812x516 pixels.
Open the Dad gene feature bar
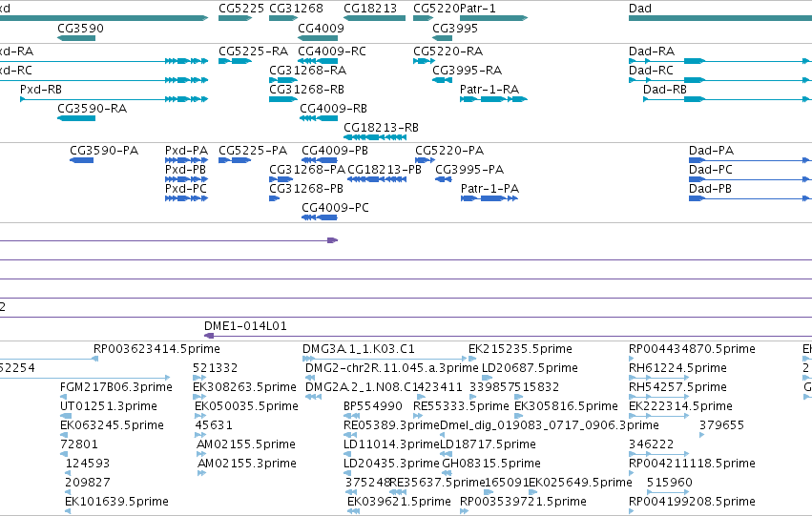click(x=720, y=18)
